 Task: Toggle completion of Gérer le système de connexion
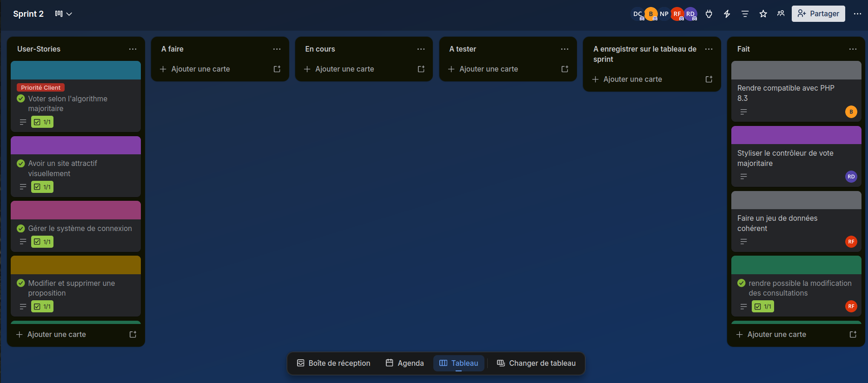(x=21, y=228)
